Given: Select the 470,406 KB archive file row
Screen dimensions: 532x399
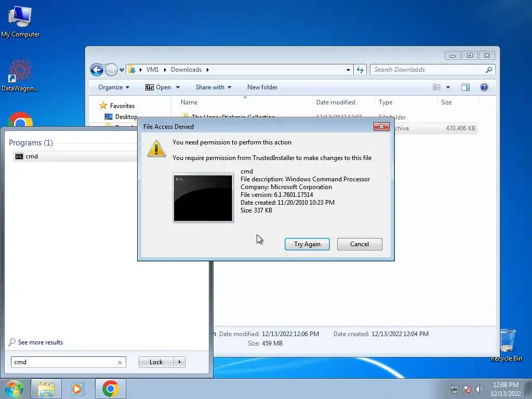Looking at the screenshot, I should (x=436, y=128).
